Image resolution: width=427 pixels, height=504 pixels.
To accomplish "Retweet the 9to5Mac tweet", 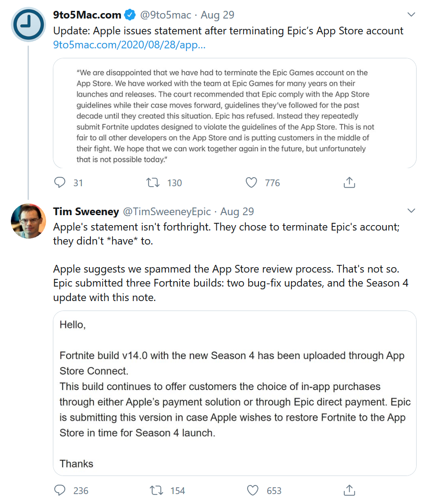I will click(154, 183).
